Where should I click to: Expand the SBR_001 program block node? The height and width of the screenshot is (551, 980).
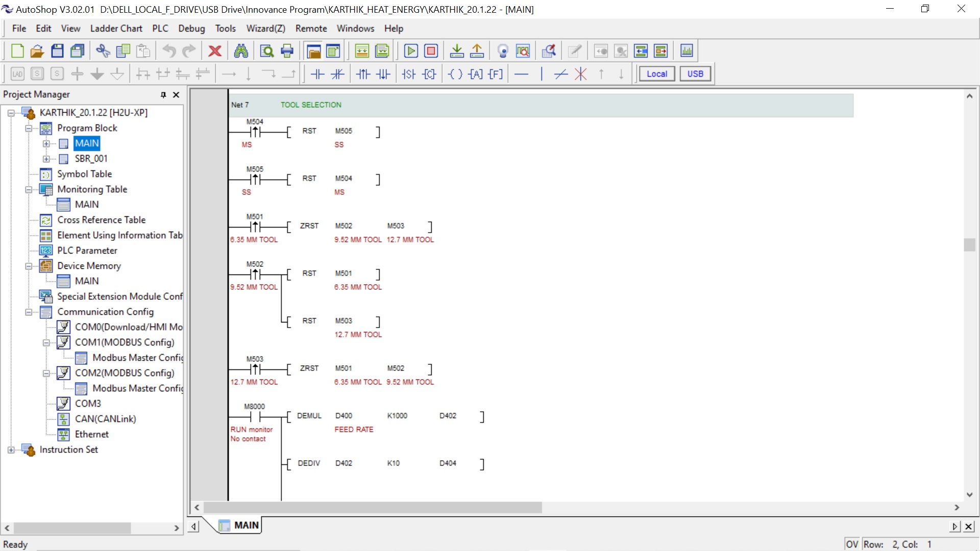(x=46, y=159)
